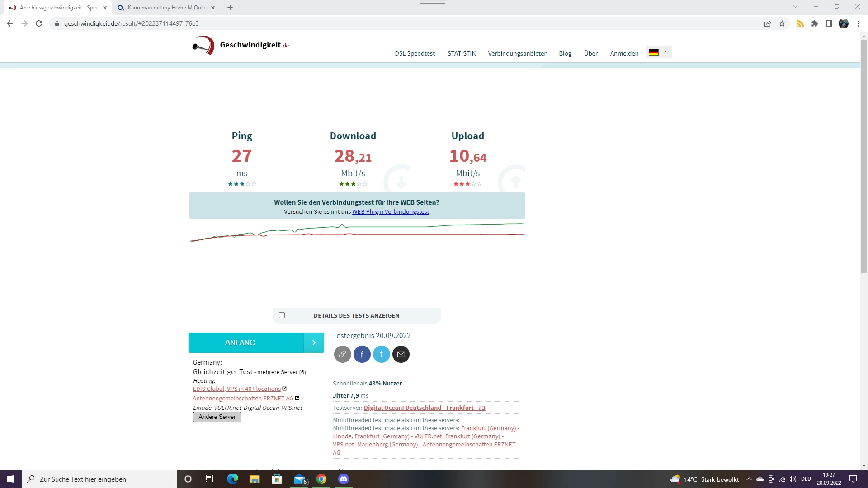Share test result on Facebook
Screen dimensions: 868x488
[362, 354]
